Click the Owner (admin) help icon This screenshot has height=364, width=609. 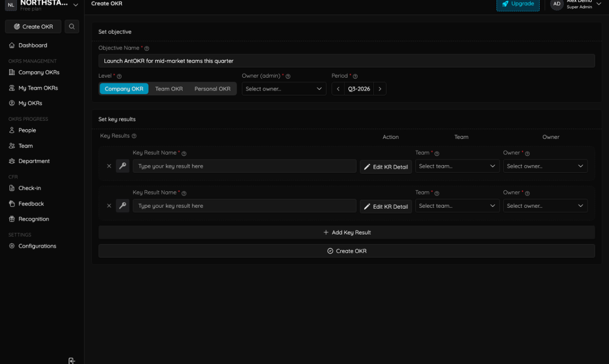pyautogui.click(x=288, y=76)
